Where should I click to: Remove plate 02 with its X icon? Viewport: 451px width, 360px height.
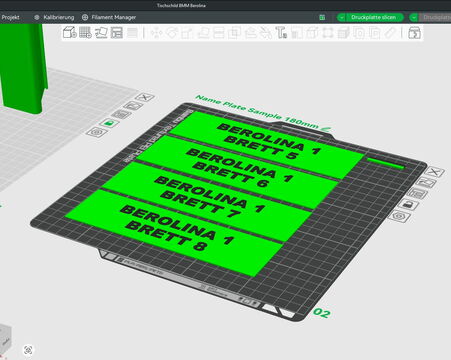pos(434,172)
